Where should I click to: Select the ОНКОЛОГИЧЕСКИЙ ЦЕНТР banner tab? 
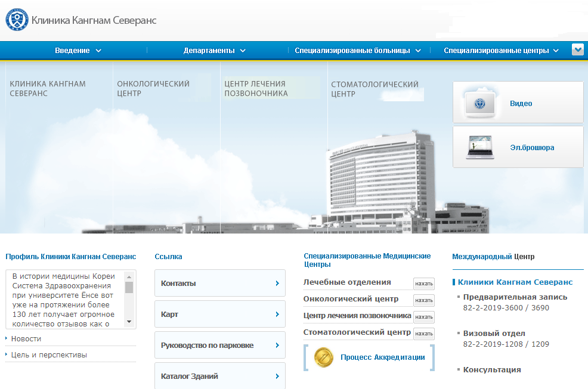(x=153, y=88)
